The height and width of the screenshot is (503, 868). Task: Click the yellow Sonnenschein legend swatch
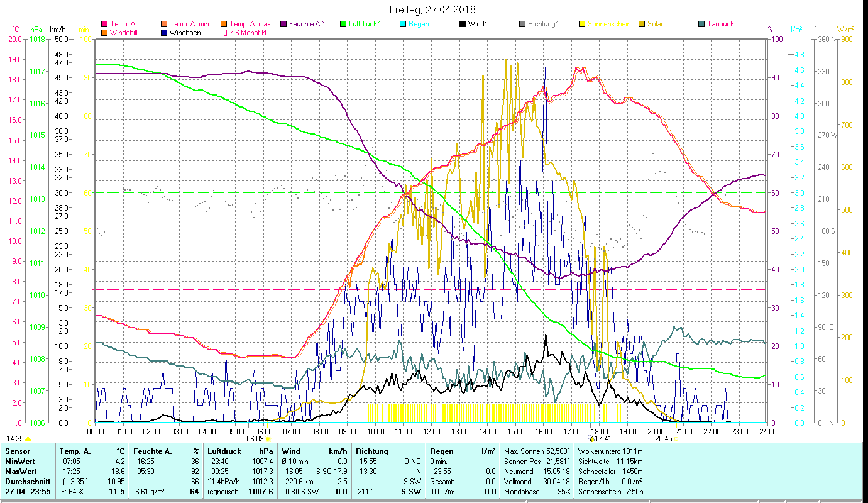click(582, 24)
